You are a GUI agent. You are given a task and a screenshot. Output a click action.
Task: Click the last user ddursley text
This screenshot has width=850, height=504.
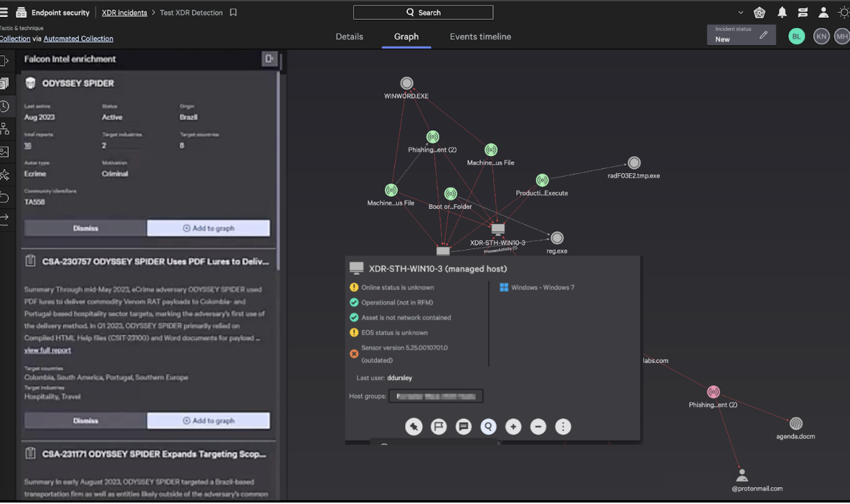[400, 378]
